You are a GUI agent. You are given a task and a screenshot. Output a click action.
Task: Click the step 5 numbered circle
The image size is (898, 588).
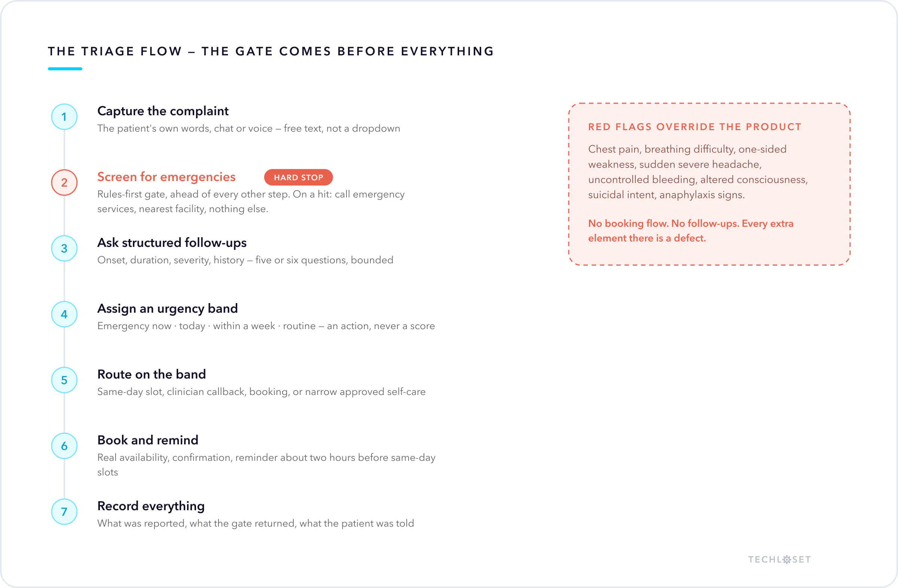[x=64, y=380]
